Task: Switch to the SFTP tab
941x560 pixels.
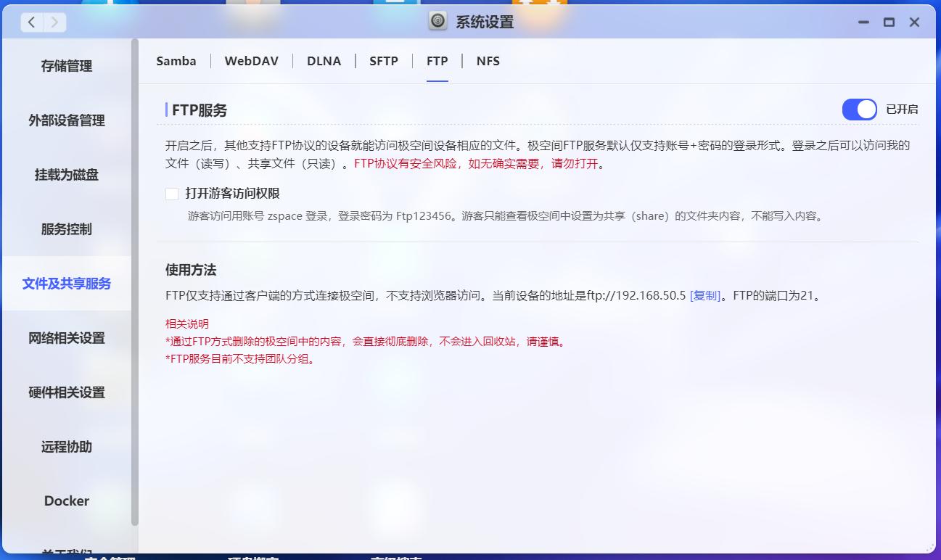Action: [x=384, y=61]
